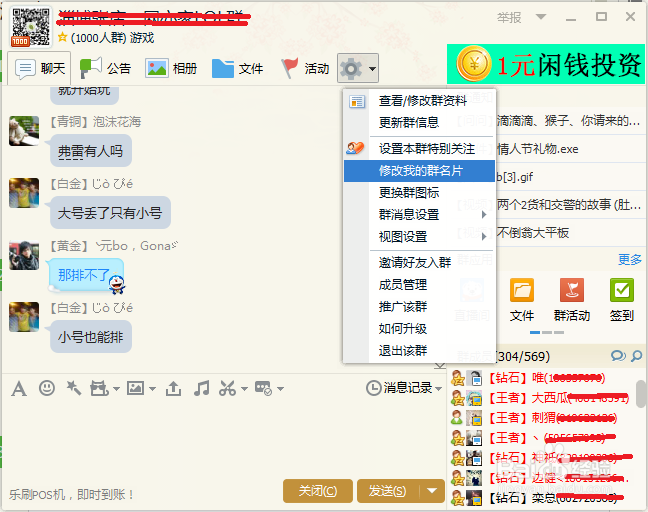The width and height of the screenshot is (648, 512).
Task: Click the chat bubble checkmark icon
Action: (263, 388)
